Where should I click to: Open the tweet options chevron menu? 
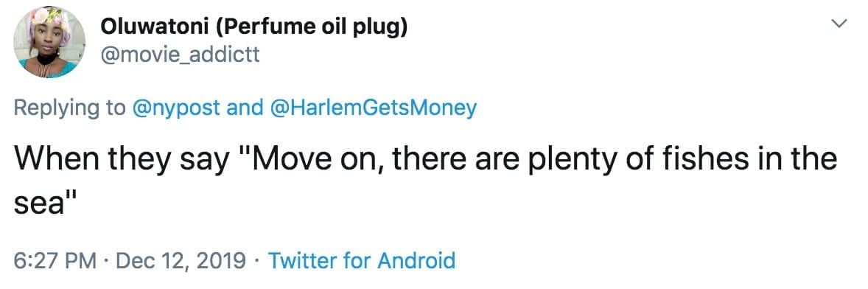coord(840,24)
